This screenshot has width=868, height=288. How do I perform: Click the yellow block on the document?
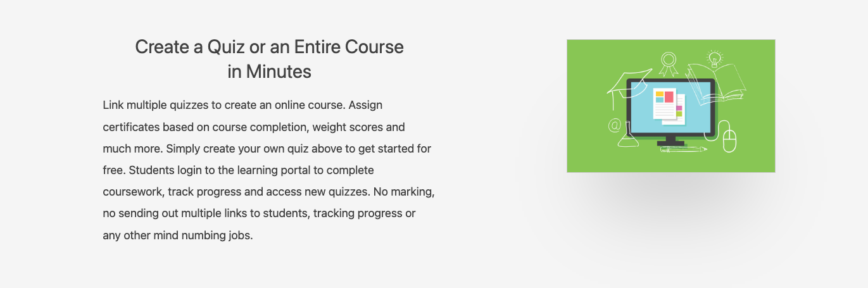coord(660,94)
